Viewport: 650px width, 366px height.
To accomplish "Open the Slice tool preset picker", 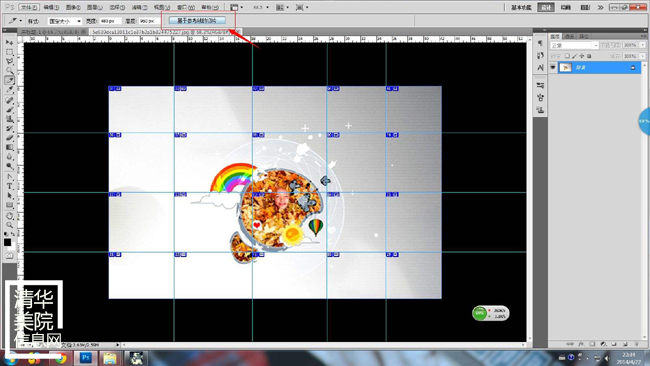I will tap(15, 21).
